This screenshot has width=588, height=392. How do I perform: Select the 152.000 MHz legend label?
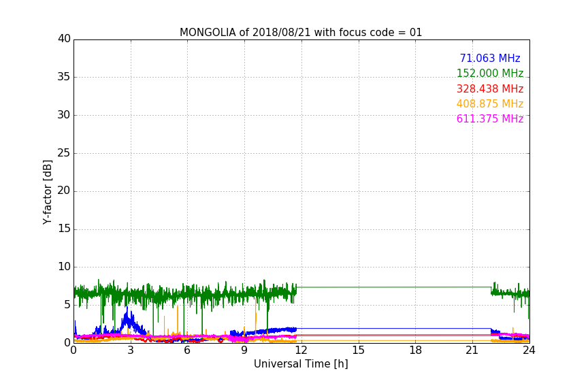tap(490, 73)
